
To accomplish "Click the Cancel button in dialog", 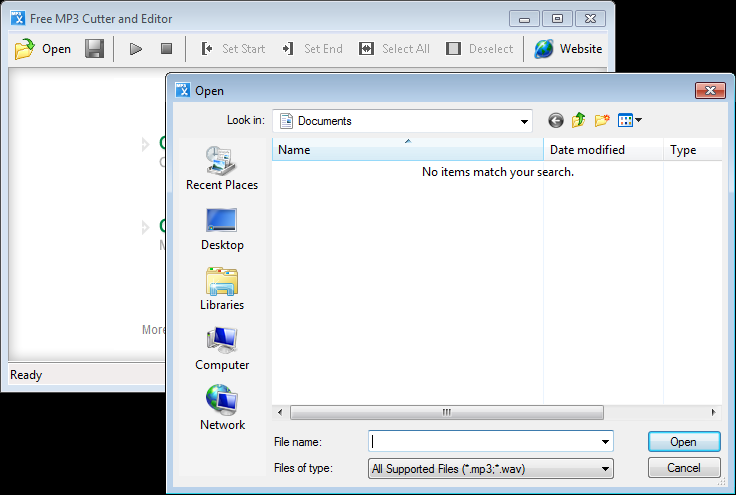I will pos(683,468).
